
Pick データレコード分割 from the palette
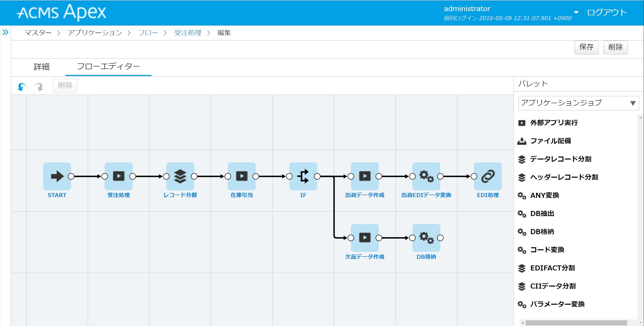pyautogui.click(x=555, y=159)
